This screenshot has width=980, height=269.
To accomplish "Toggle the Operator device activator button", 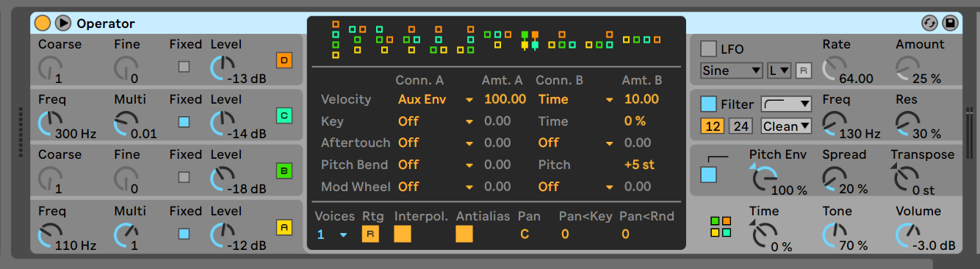I will [43, 24].
